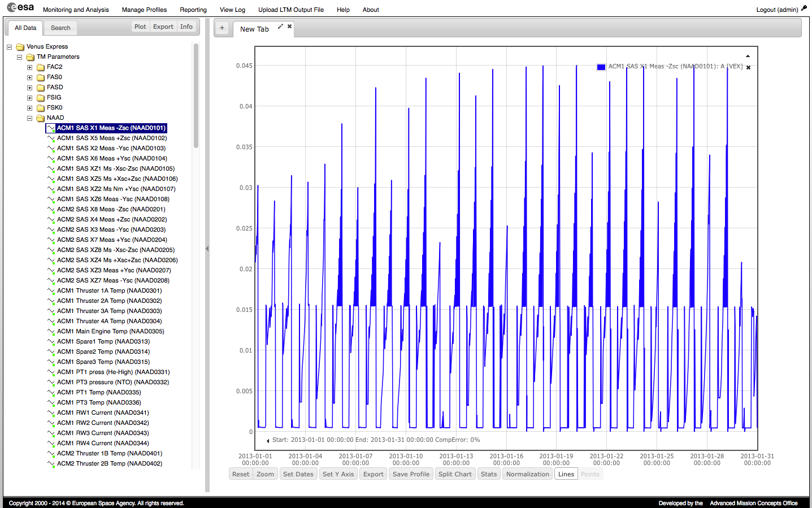Collapse the NAAD folder
Image resolution: width=812 pixels, height=508 pixels.
pos(30,118)
